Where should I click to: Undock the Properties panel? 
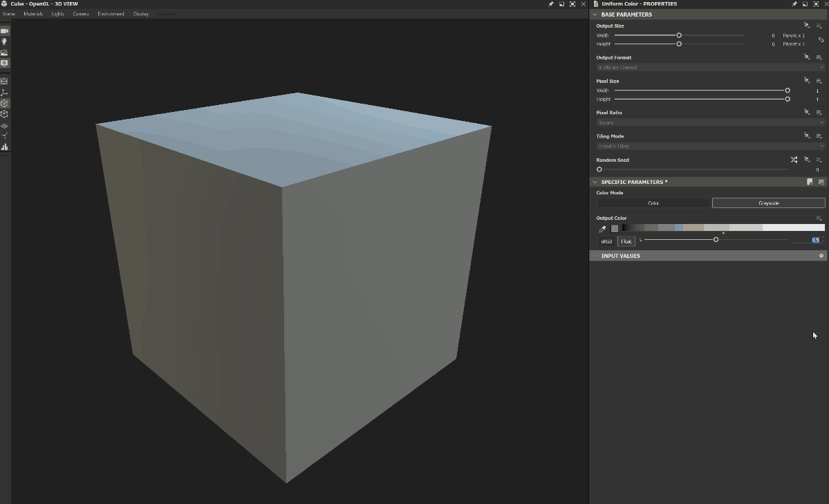pos(805,3)
